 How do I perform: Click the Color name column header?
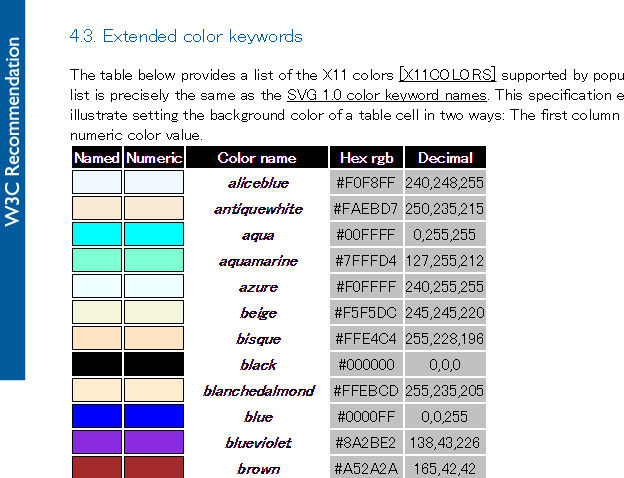tap(257, 158)
